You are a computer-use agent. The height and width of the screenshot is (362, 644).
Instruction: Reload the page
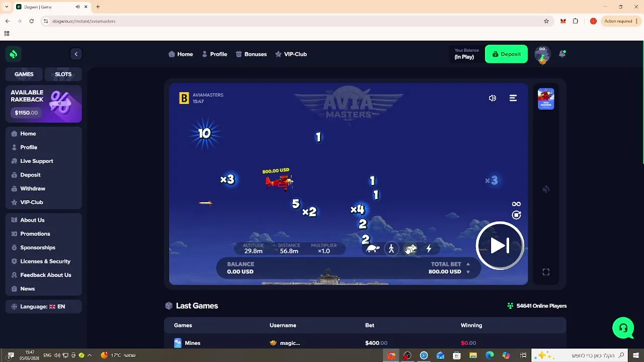click(31, 21)
